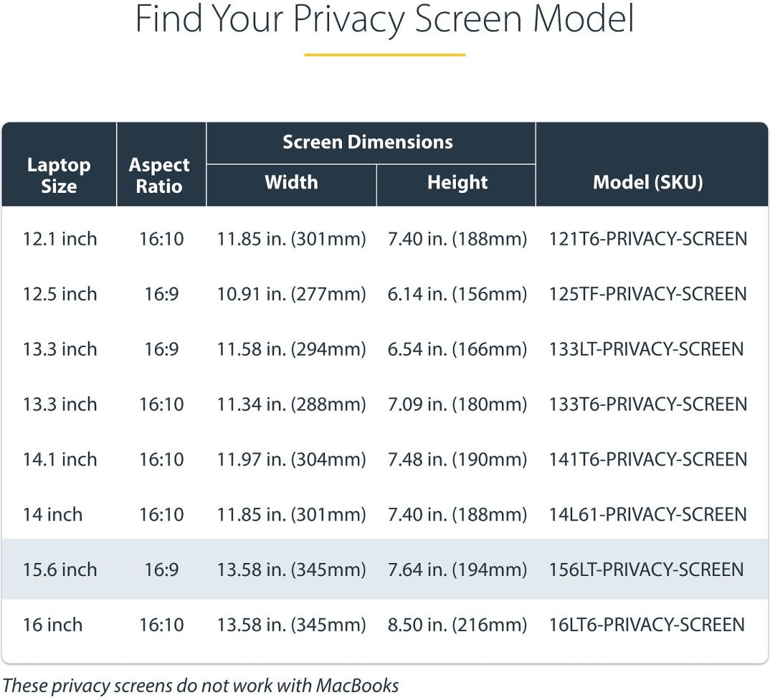Click the 133LT-PRIVACY-SCREEN model entry
770x700 pixels.
pyautogui.click(x=646, y=349)
